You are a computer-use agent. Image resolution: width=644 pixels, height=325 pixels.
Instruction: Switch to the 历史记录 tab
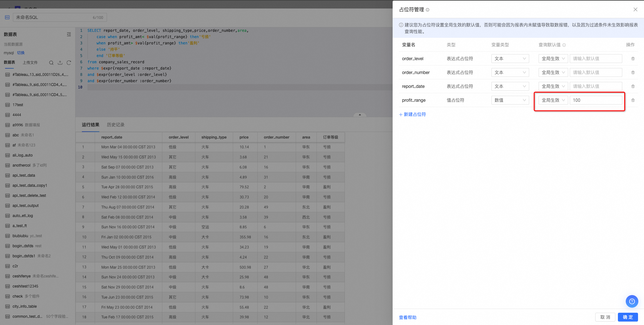pyautogui.click(x=116, y=125)
